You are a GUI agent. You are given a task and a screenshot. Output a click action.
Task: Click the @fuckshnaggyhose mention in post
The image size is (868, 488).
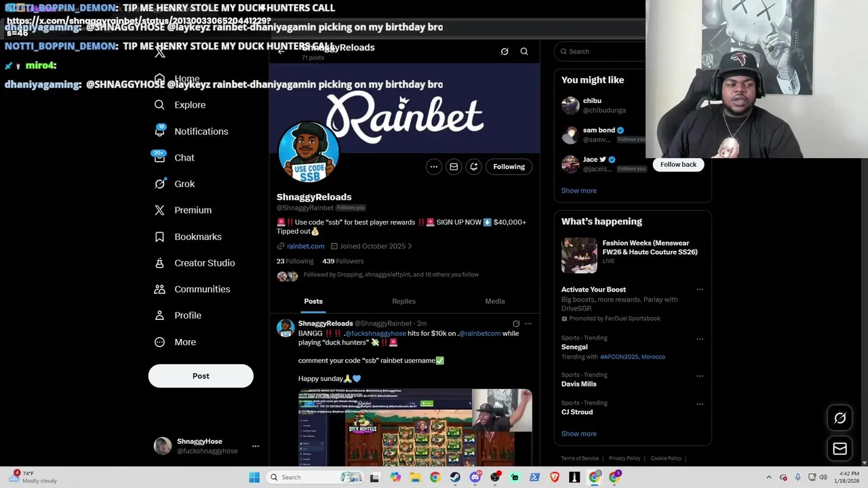376,333
